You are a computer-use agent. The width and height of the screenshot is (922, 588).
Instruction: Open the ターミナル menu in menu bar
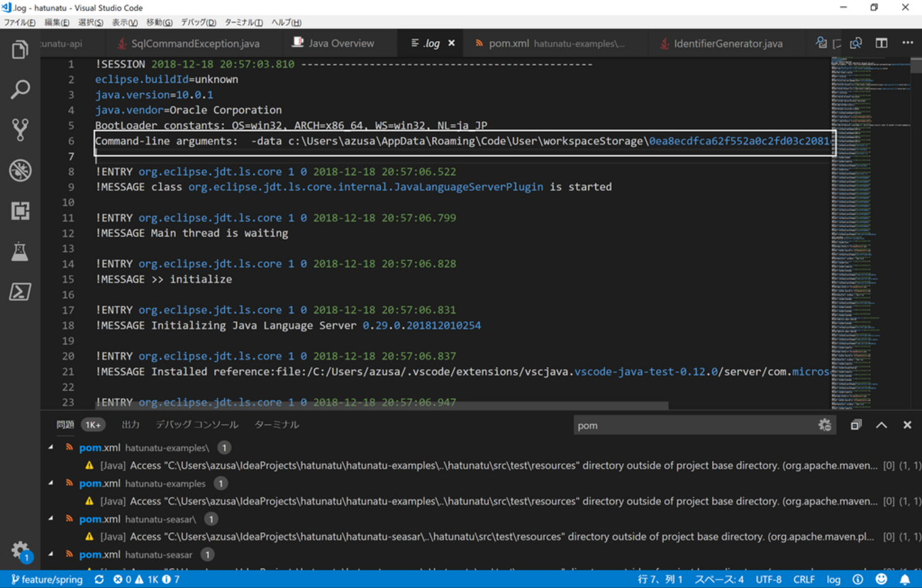point(243,23)
